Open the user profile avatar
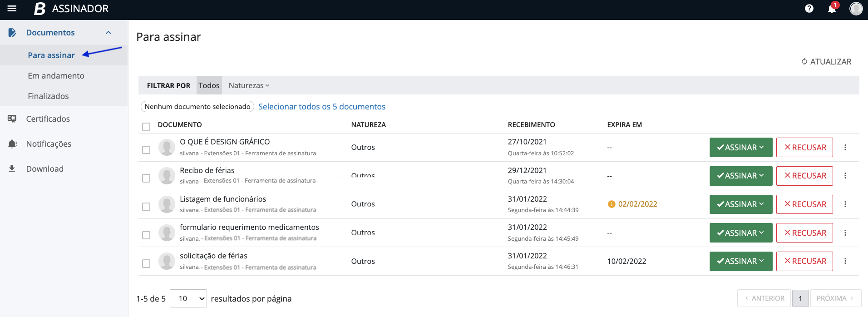The height and width of the screenshot is (317, 868). [x=856, y=9]
